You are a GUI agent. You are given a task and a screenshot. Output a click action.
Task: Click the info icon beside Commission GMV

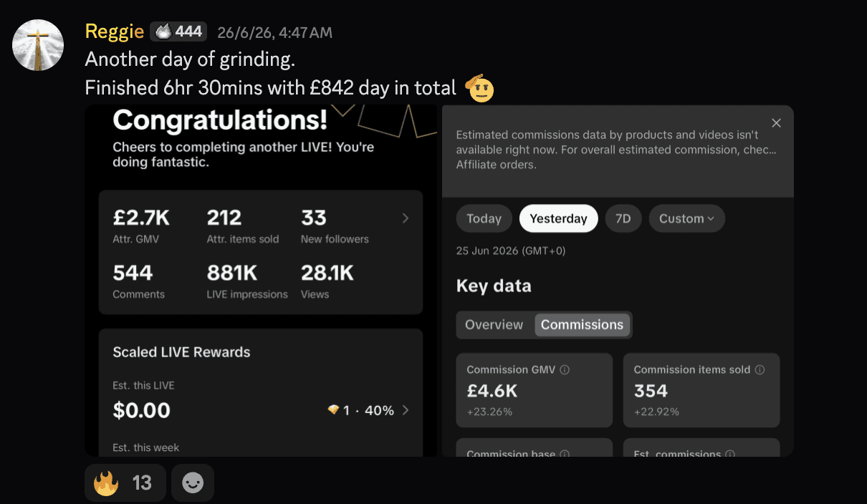(x=565, y=370)
